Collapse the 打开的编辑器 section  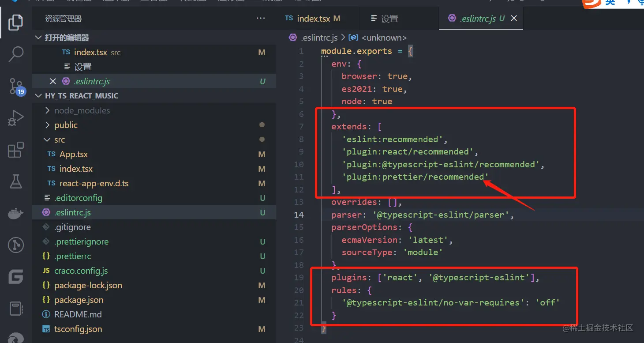pyautogui.click(x=38, y=38)
